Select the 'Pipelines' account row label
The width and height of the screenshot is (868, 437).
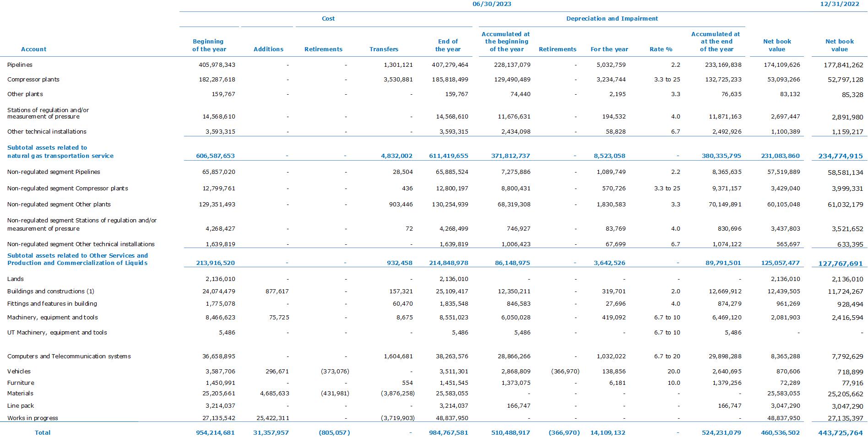coord(20,65)
